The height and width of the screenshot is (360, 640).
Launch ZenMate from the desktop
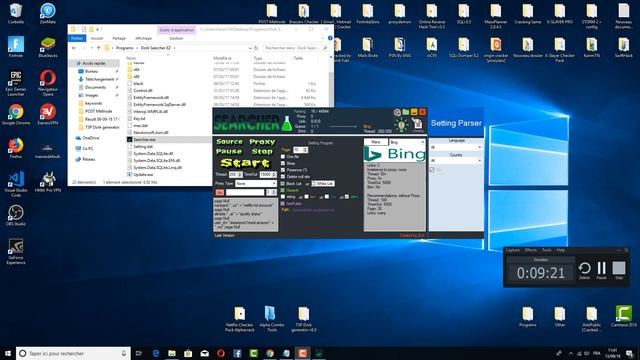tap(48, 13)
